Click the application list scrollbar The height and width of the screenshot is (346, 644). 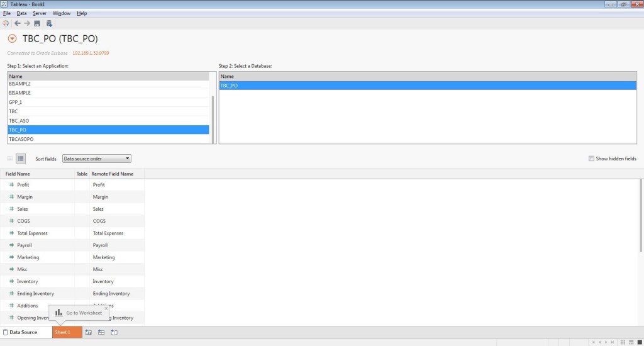[213, 119]
